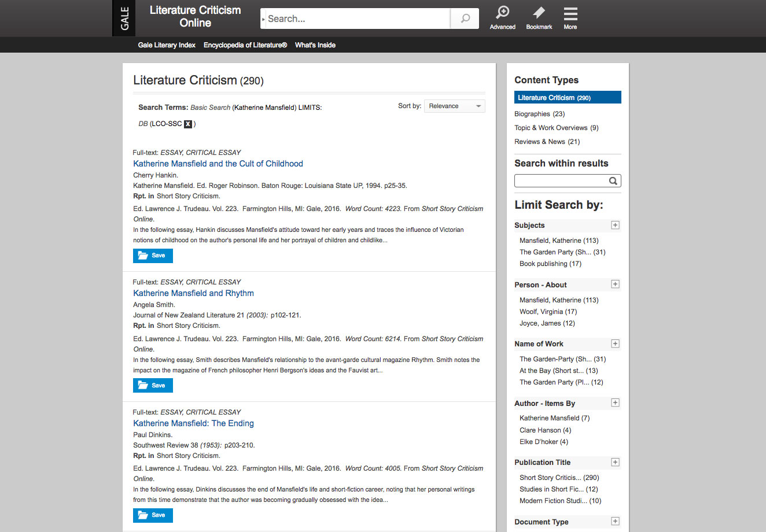Screen dimensions: 766x532
Task: Go to Literature Criticism Online home
Action: (x=195, y=17)
